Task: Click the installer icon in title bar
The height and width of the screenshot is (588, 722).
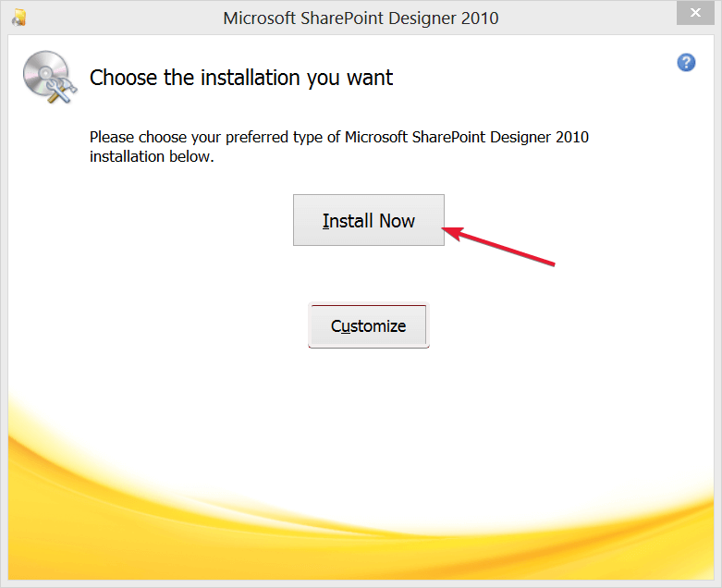Action: (x=18, y=17)
